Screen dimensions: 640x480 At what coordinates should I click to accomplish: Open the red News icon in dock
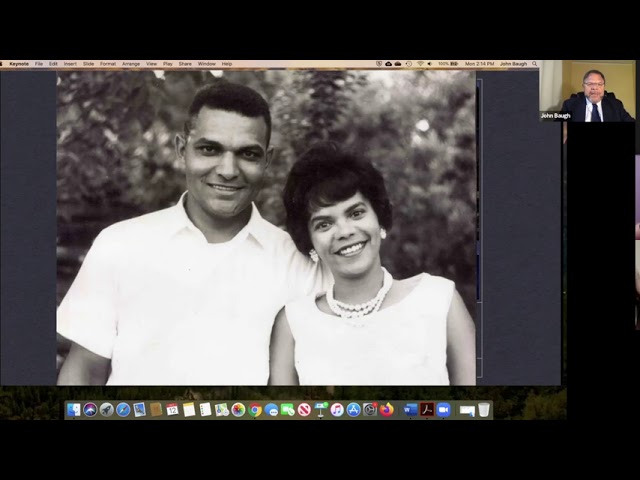pyautogui.click(x=304, y=410)
